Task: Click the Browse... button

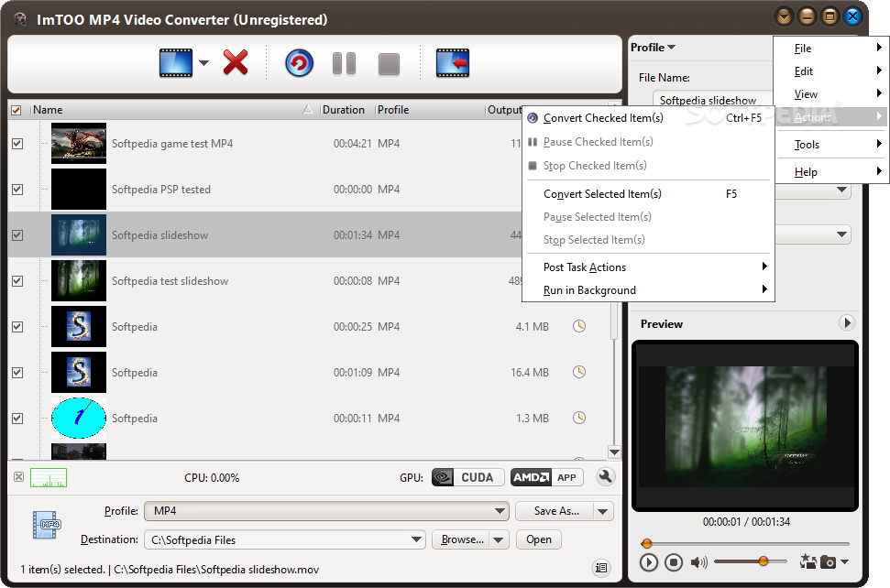Action: point(461,539)
